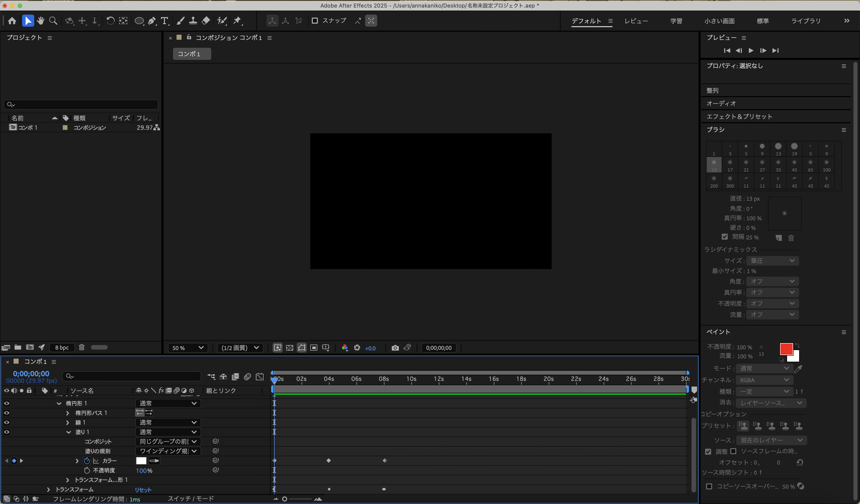Viewport: 860px width, 504px height.
Task: Uncheck the 間隔 spacing checkbox
Action: tap(725, 236)
